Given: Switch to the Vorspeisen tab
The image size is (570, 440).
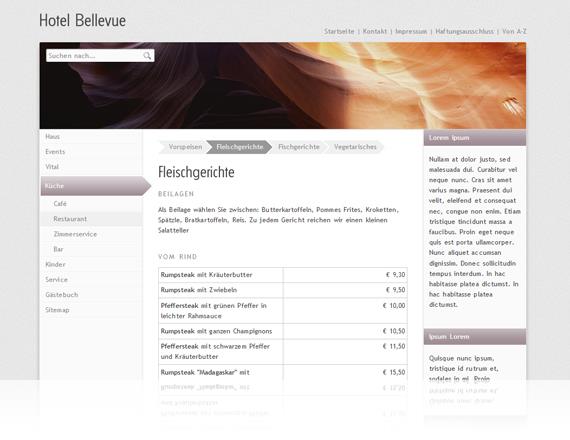Looking at the screenshot, I should [x=184, y=147].
